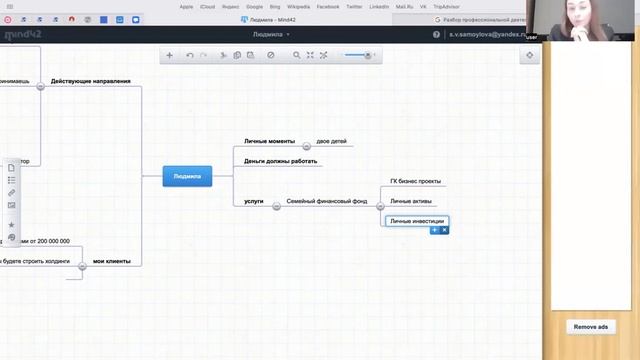Image resolution: width=640 pixels, height=360 pixels.
Task: Select the central blue Людмила node
Action: tap(187, 176)
